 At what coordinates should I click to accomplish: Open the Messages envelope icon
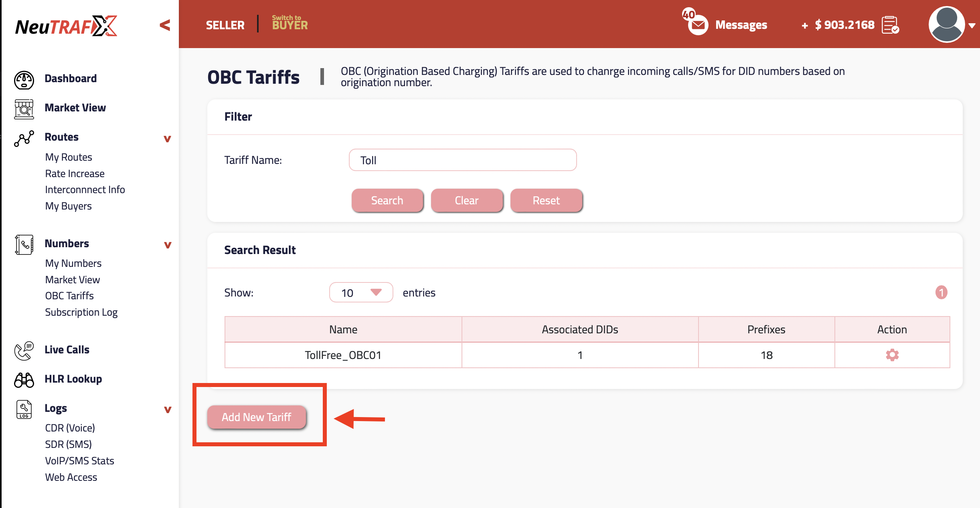[x=698, y=25]
